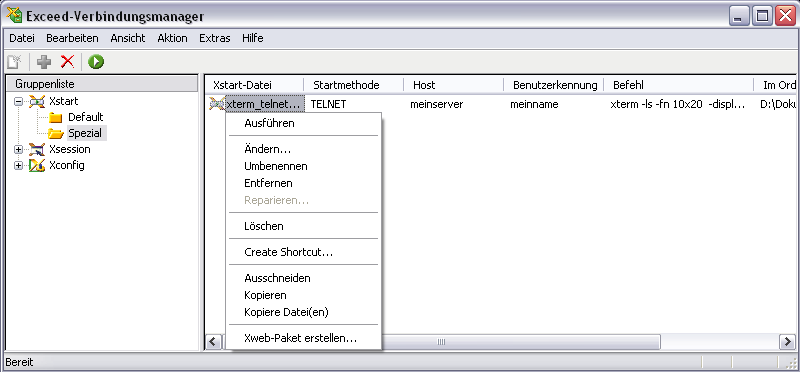Viewport: 800px width, 372px height.
Task: Click the gray plus add icon
Action: tap(44, 62)
